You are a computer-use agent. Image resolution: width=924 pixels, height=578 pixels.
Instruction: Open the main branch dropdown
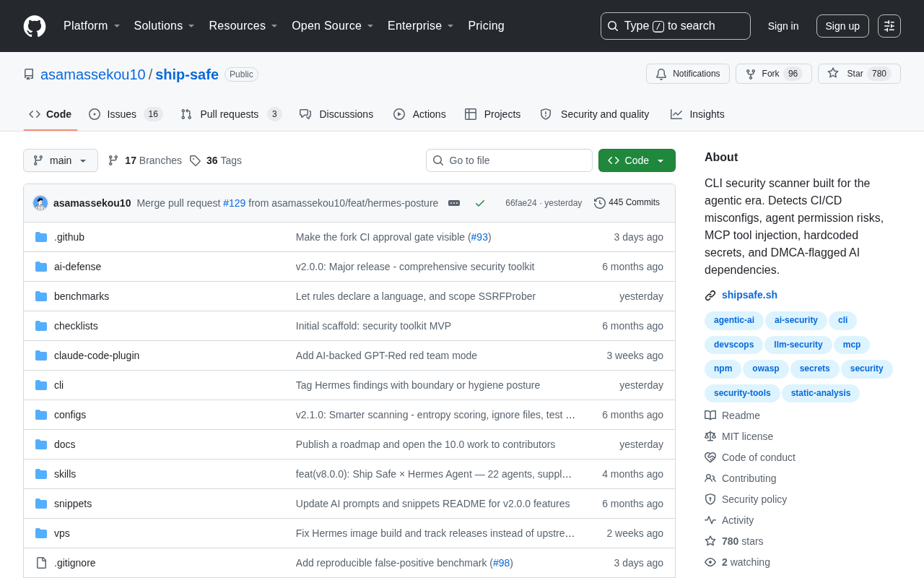[x=61, y=160]
